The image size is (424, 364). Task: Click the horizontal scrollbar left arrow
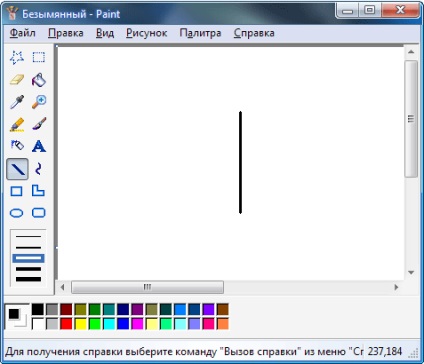[x=62, y=287]
